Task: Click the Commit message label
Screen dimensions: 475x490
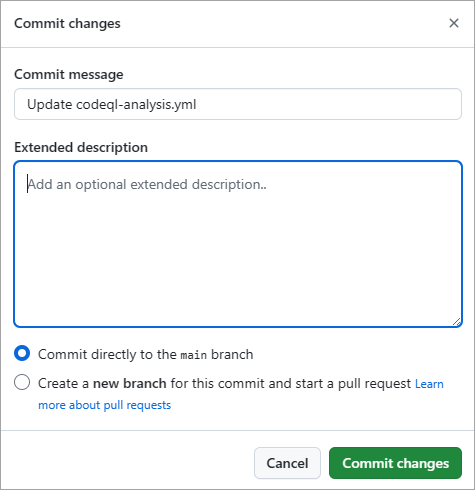Action: (x=69, y=74)
